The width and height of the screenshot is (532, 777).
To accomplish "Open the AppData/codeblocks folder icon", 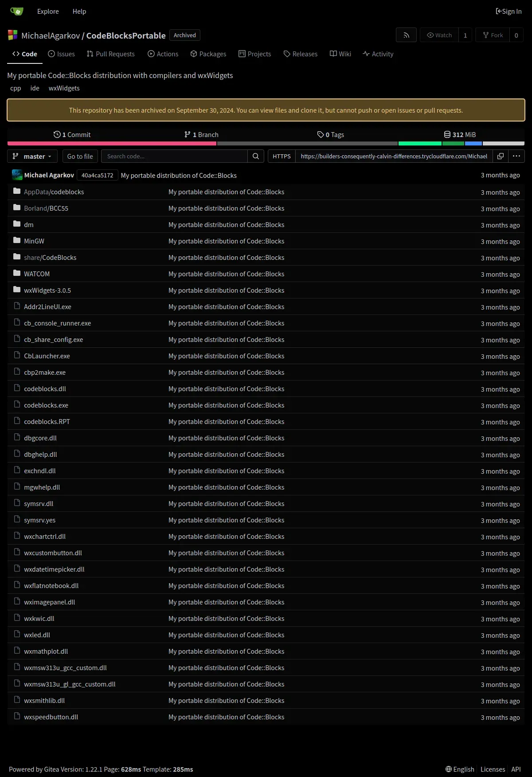I will 17,191.
